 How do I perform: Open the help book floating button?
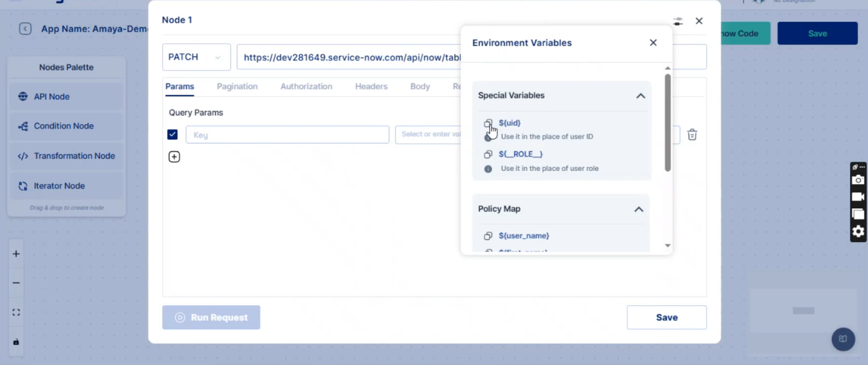pos(843,339)
